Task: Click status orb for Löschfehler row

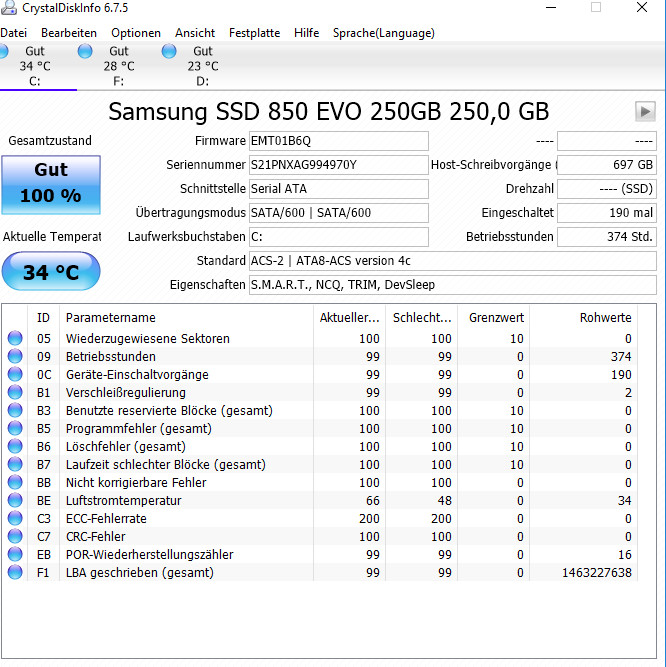Action: [15, 446]
